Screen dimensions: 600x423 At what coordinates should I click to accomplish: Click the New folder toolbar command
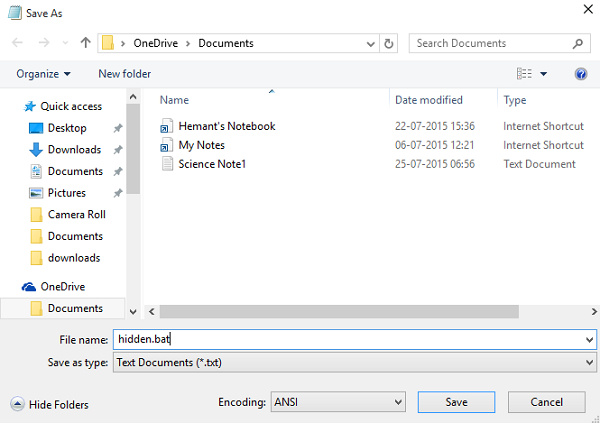pyautogui.click(x=125, y=74)
